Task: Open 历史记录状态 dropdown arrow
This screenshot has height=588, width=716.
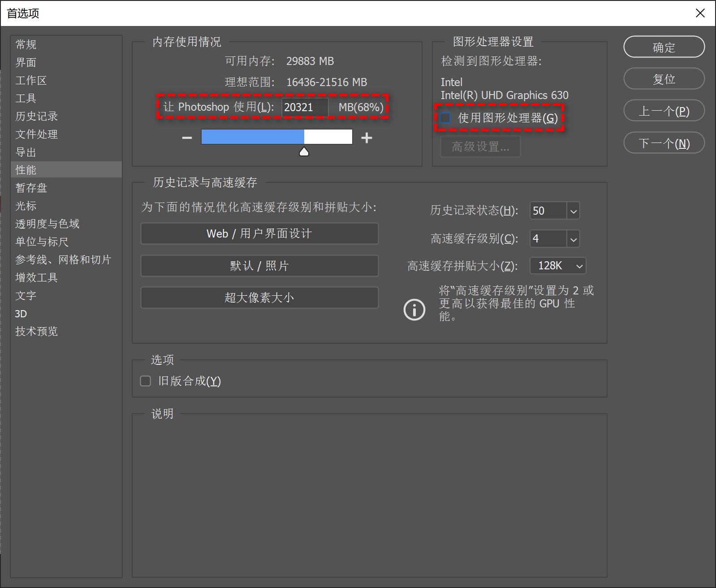Action: point(573,211)
